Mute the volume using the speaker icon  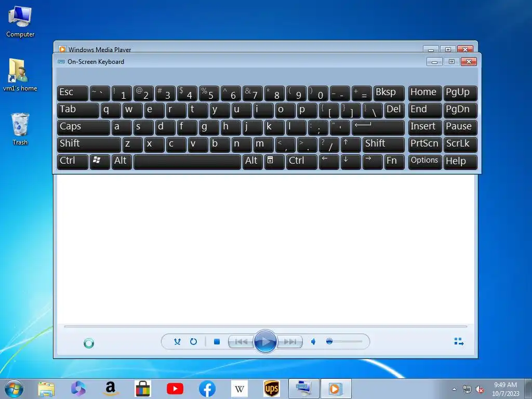pyautogui.click(x=313, y=342)
